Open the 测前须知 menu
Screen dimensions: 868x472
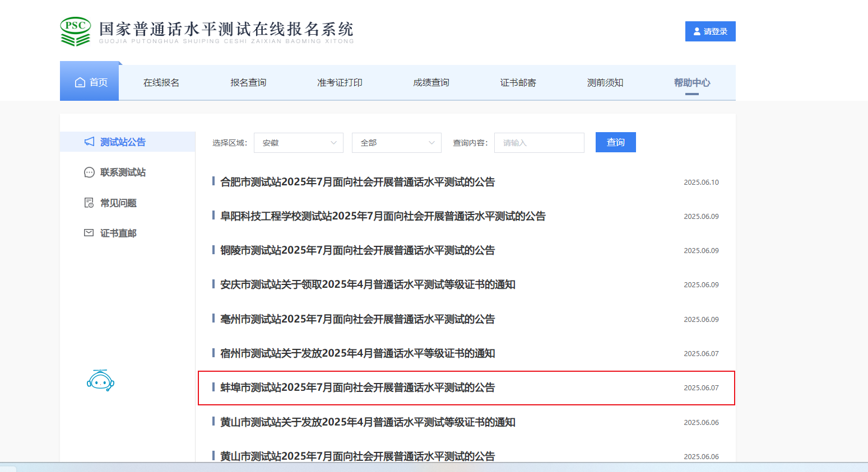click(605, 82)
